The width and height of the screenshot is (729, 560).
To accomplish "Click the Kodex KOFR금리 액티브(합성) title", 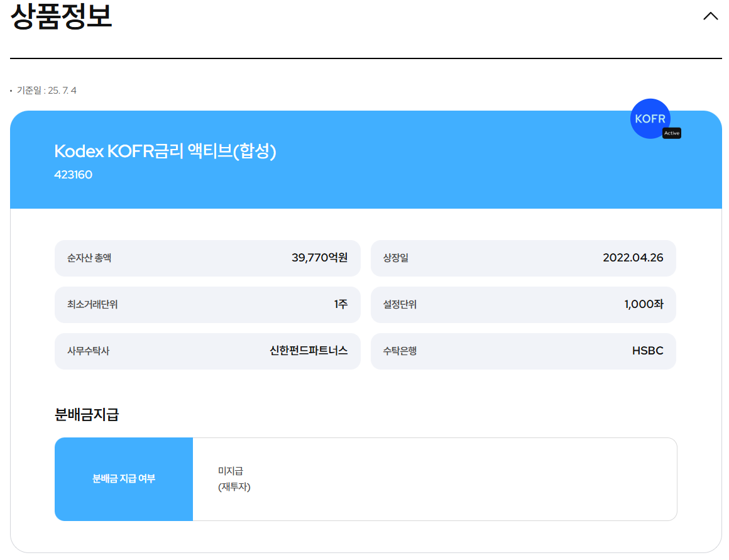I will 163,150.
